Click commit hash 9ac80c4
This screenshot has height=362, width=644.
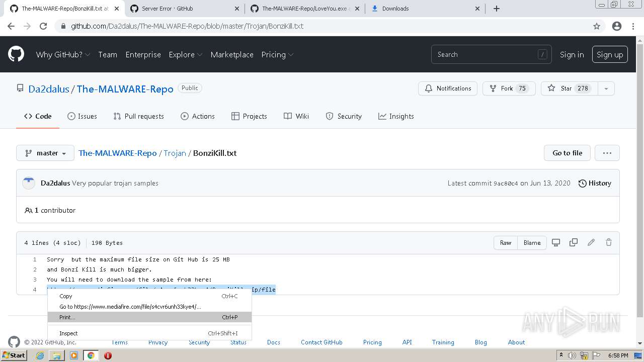click(x=506, y=184)
